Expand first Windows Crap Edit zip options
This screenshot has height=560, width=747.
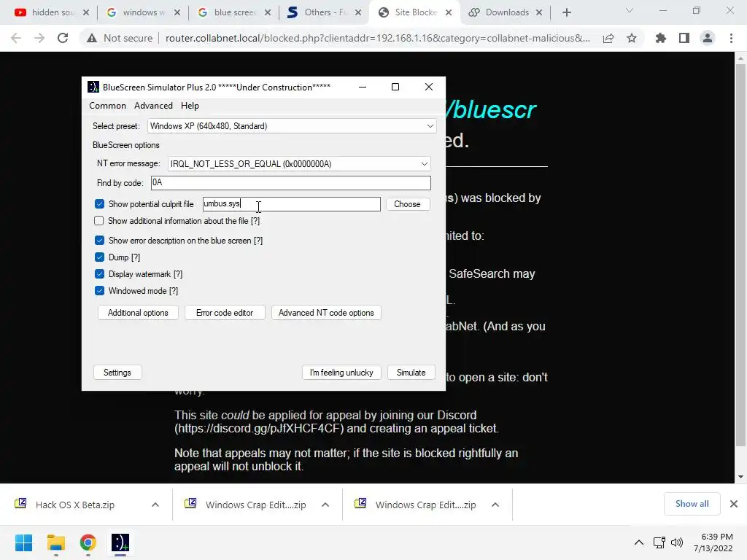[325, 505]
